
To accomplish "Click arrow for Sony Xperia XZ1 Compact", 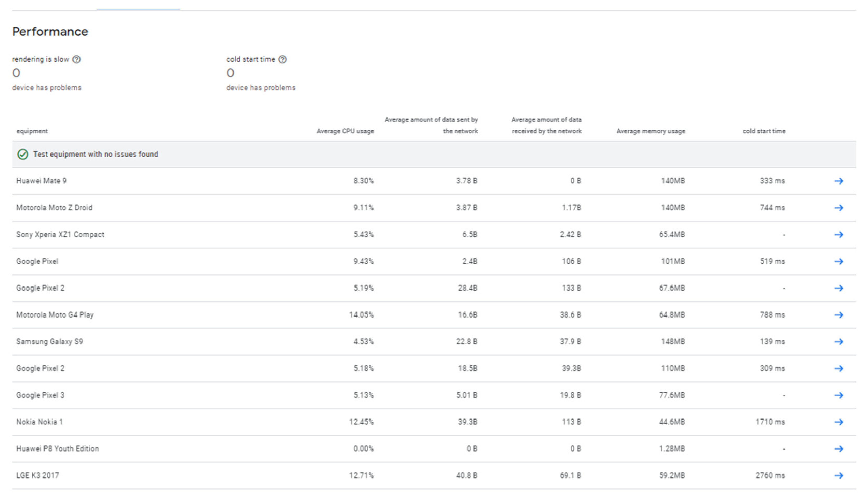I will click(838, 234).
